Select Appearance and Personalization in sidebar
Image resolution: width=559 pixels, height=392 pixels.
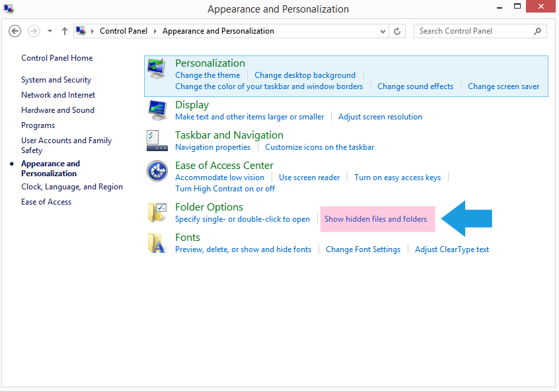tap(51, 168)
